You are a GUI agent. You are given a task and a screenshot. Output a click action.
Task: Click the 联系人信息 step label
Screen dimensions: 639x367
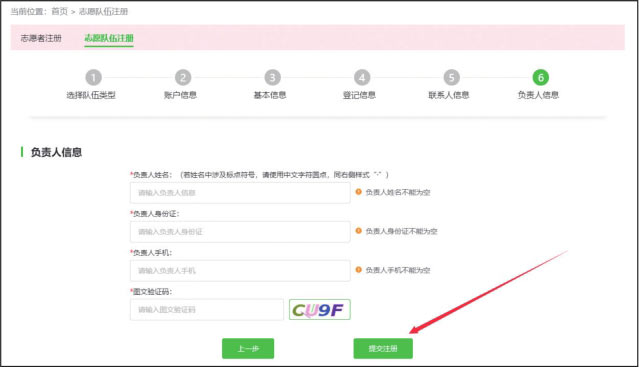tap(449, 95)
